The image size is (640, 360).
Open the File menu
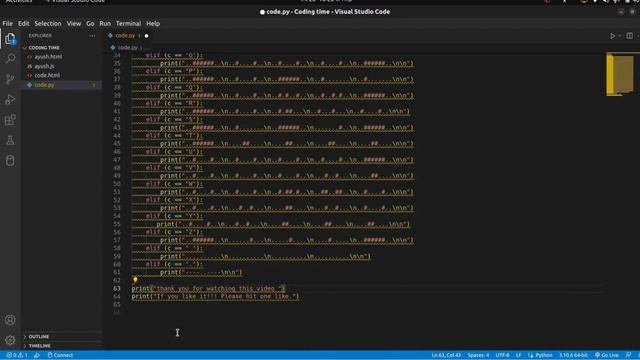tap(7, 24)
